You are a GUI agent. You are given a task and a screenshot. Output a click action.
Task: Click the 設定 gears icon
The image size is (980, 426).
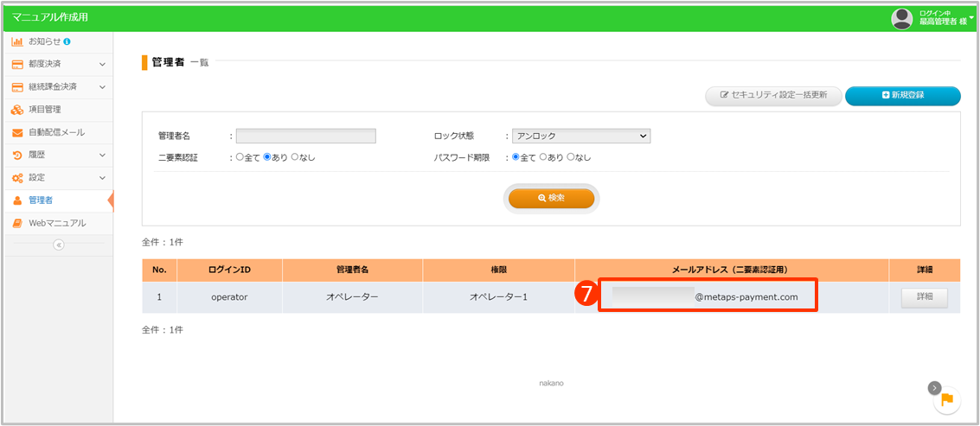pyautogui.click(x=17, y=177)
